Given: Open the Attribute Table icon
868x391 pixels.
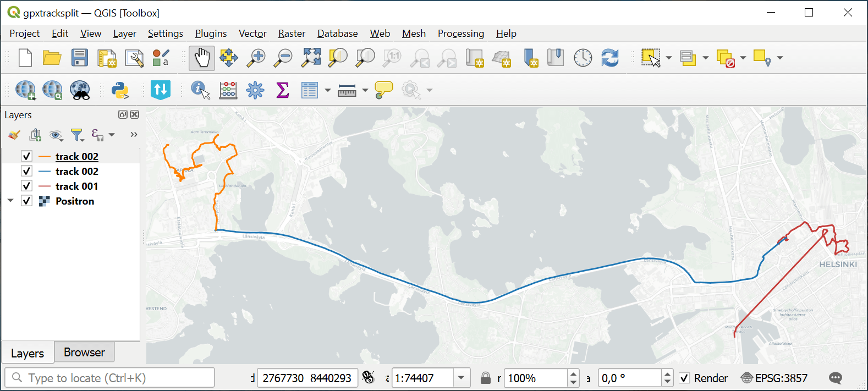Looking at the screenshot, I should 310,90.
